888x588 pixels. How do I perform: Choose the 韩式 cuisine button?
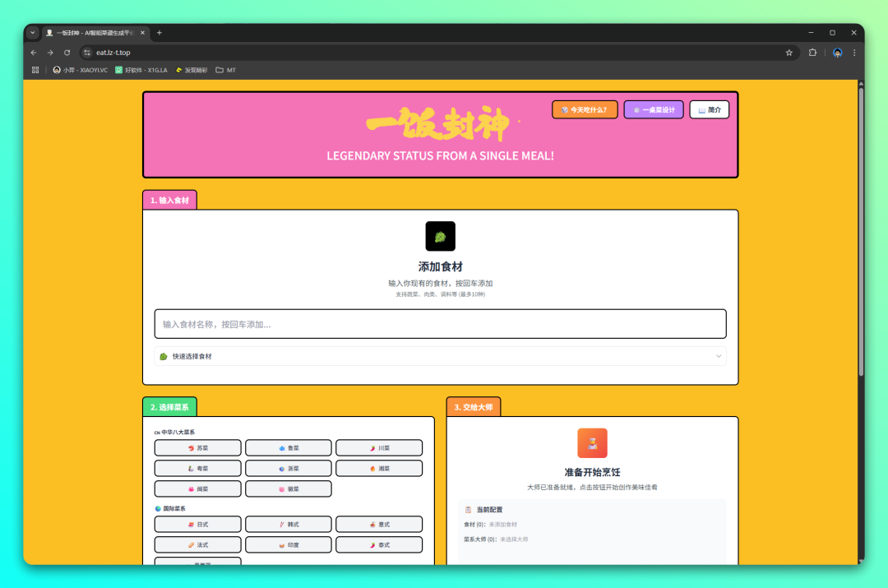[289, 525]
